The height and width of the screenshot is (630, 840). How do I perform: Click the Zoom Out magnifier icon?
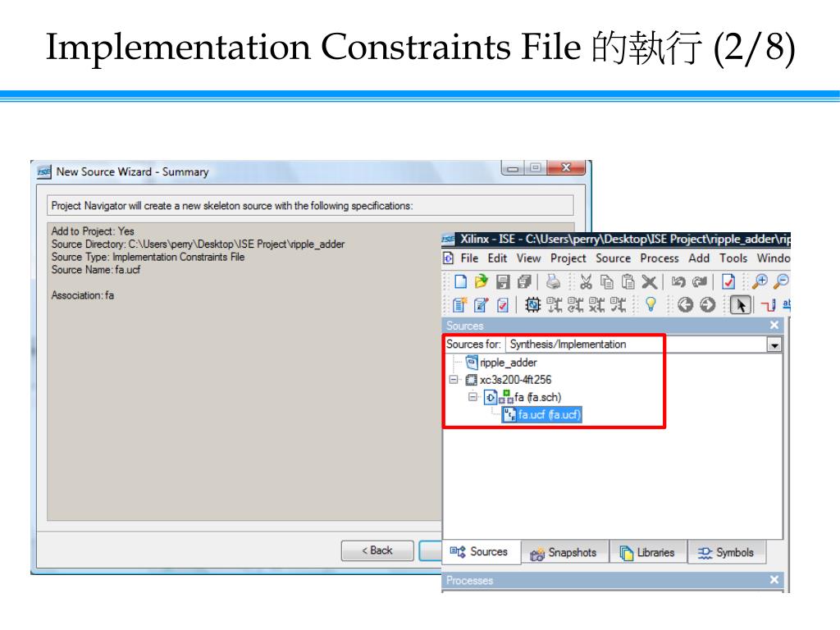782,282
